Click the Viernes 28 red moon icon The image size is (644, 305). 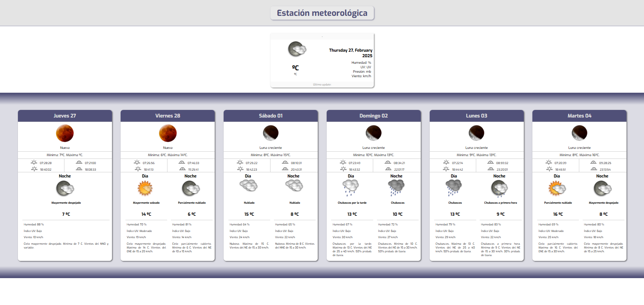(x=168, y=133)
